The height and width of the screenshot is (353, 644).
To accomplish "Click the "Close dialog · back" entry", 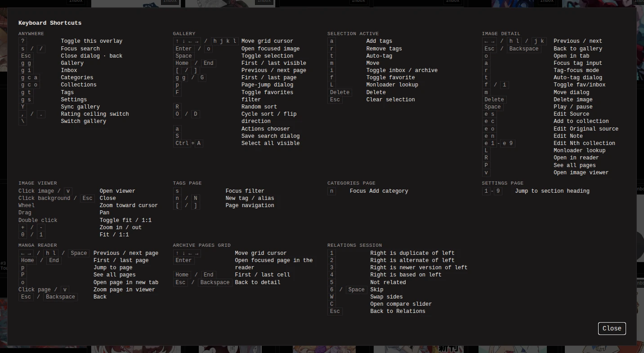I will click(x=92, y=56).
